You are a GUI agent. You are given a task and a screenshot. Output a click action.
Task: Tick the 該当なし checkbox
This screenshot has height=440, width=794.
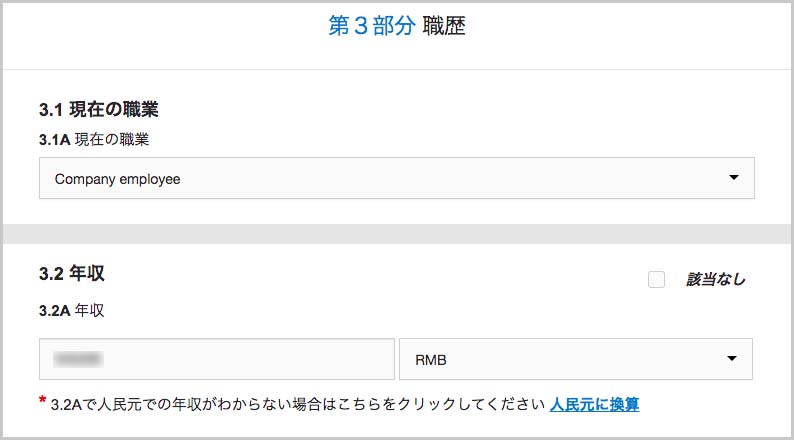click(x=656, y=279)
